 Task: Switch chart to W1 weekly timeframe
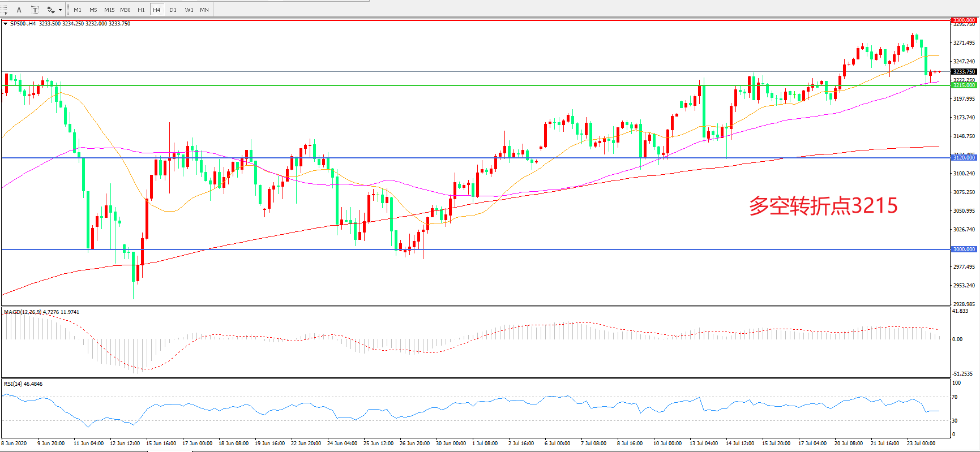point(189,10)
